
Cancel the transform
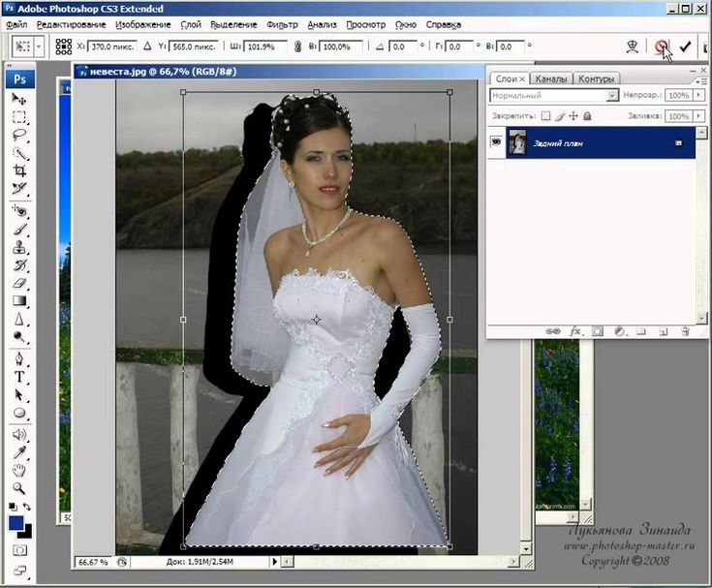pos(662,46)
